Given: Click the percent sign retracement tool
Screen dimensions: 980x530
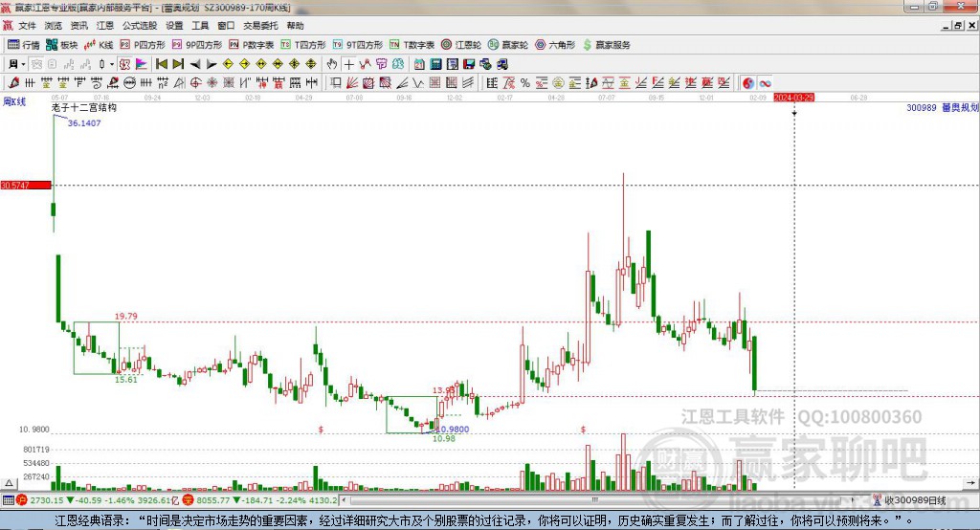Looking at the screenshot, I should pos(524,83).
